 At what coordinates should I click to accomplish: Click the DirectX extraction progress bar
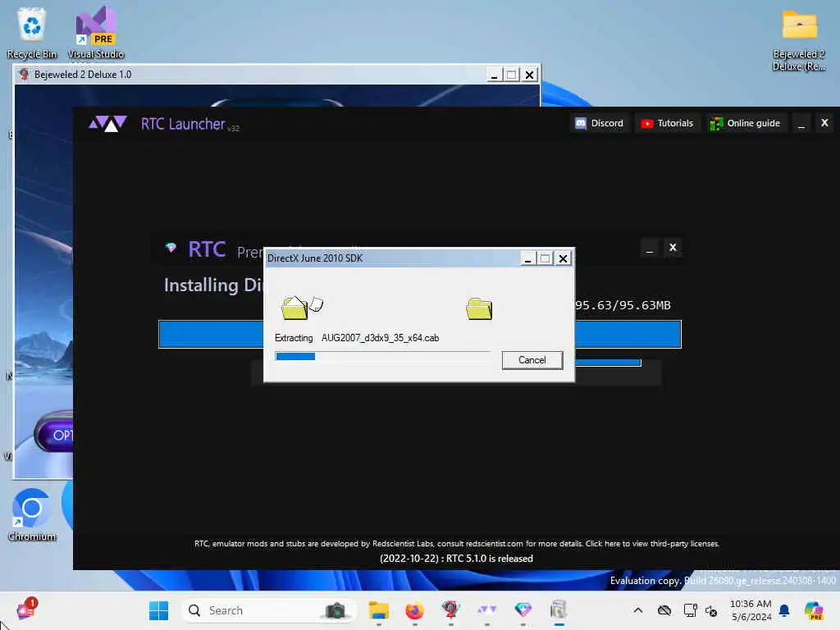[382, 356]
